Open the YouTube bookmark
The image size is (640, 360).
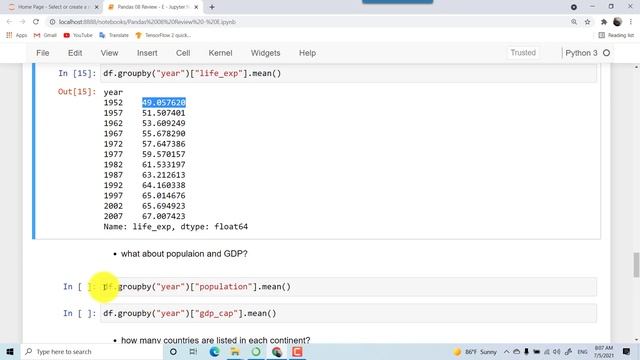point(78,36)
